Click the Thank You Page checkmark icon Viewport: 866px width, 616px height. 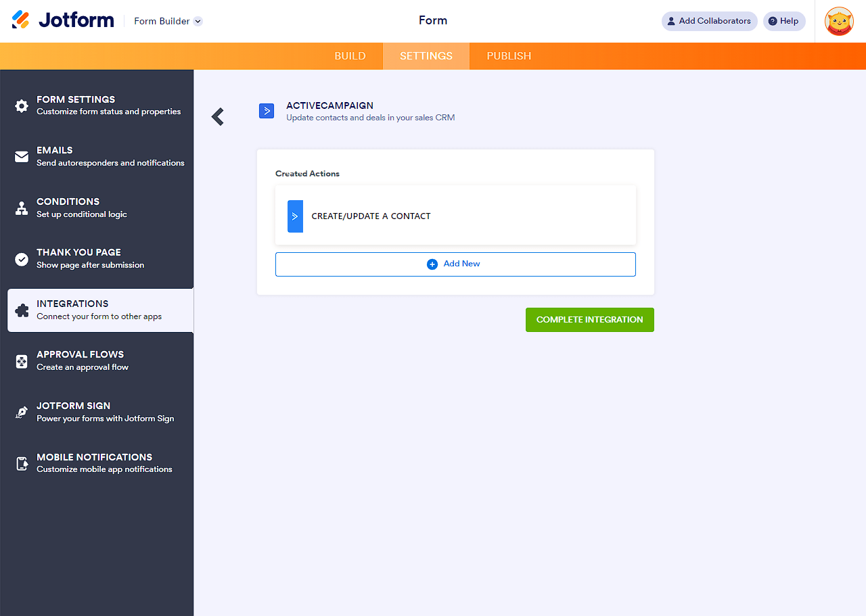[x=22, y=259]
